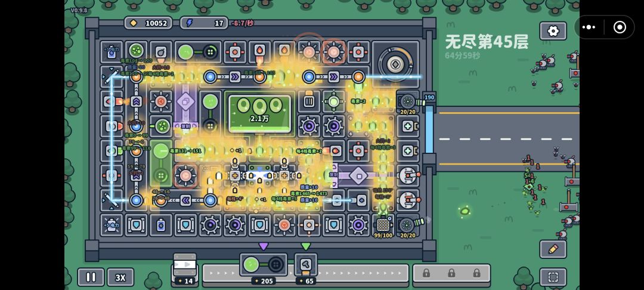Select the lower medical cross tile
The image size is (644, 290).
pyautogui.click(x=408, y=151)
